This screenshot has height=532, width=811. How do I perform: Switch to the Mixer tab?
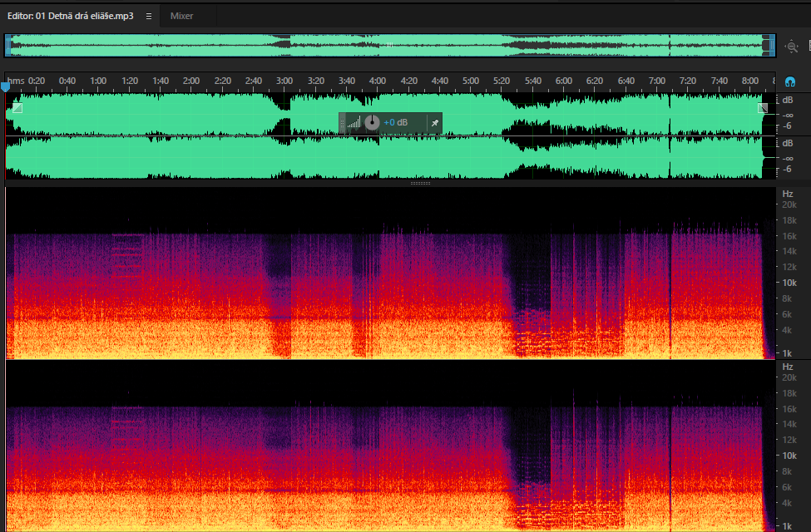[x=181, y=16]
